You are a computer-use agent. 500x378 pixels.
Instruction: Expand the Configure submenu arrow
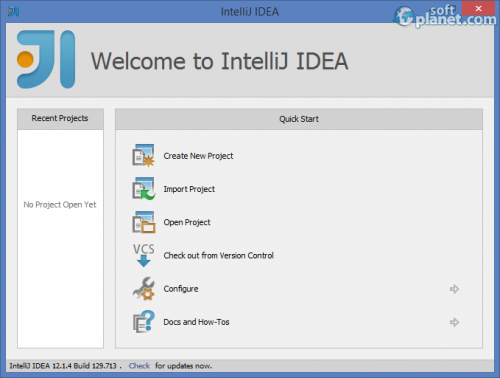click(x=454, y=289)
